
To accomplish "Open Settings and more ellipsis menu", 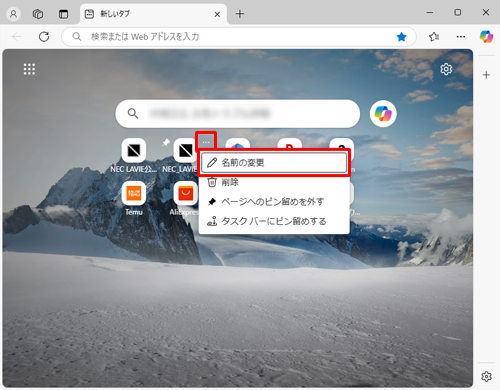I will 461,37.
